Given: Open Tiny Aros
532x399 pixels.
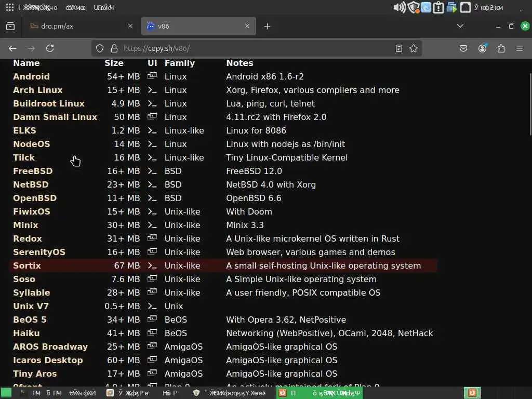Looking at the screenshot, I should (35, 374).
